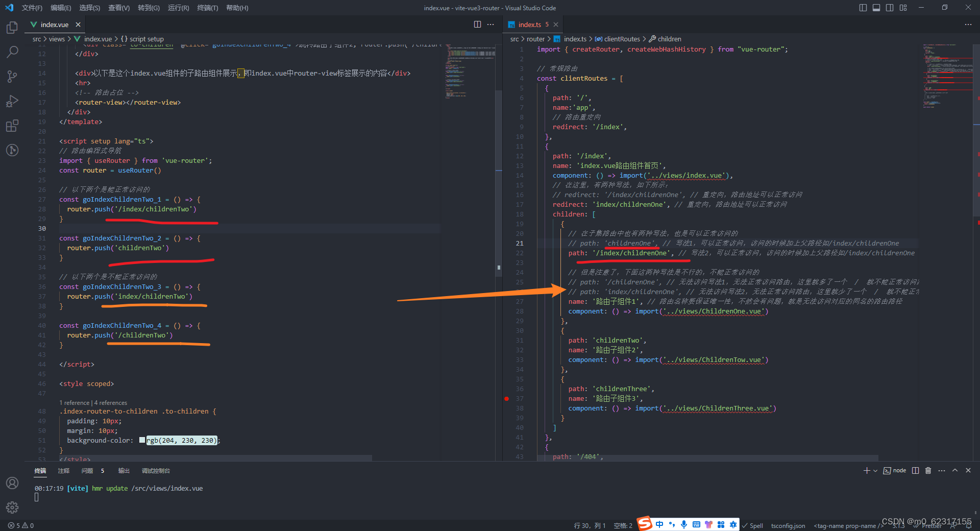This screenshot has height=531, width=980.
Task: Maximize the panel with the chevron-up icon
Action: coord(955,470)
